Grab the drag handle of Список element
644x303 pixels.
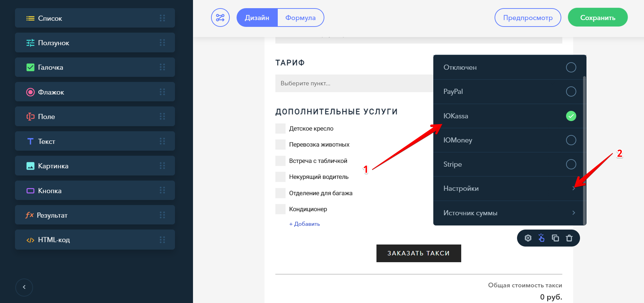pos(162,18)
